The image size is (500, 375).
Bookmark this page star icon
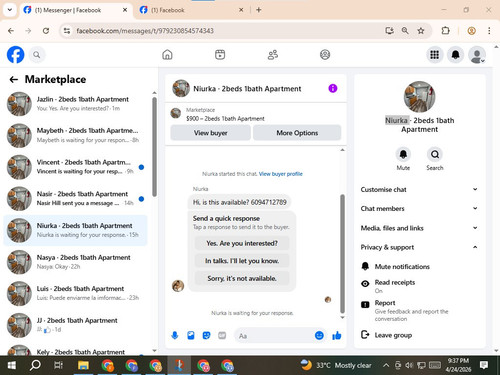[421, 31]
